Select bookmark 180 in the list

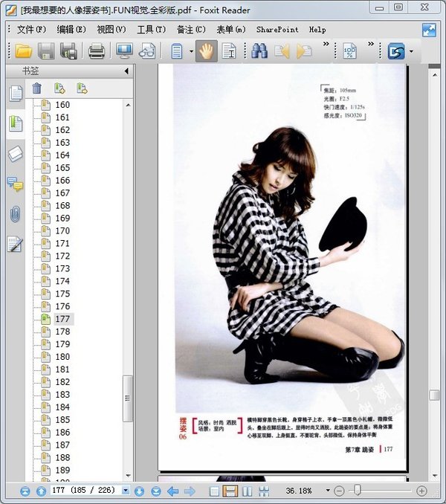pyautogui.click(x=62, y=356)
